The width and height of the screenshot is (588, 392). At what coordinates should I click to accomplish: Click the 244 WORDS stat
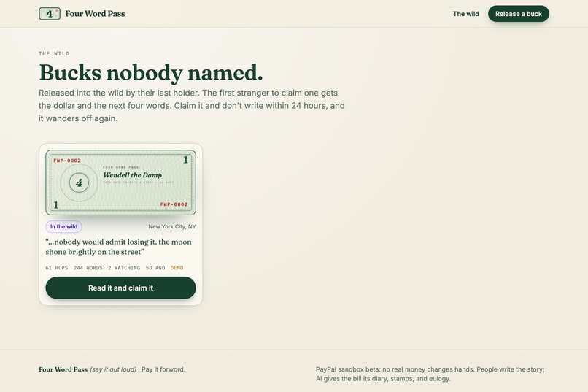pos(88,268)
